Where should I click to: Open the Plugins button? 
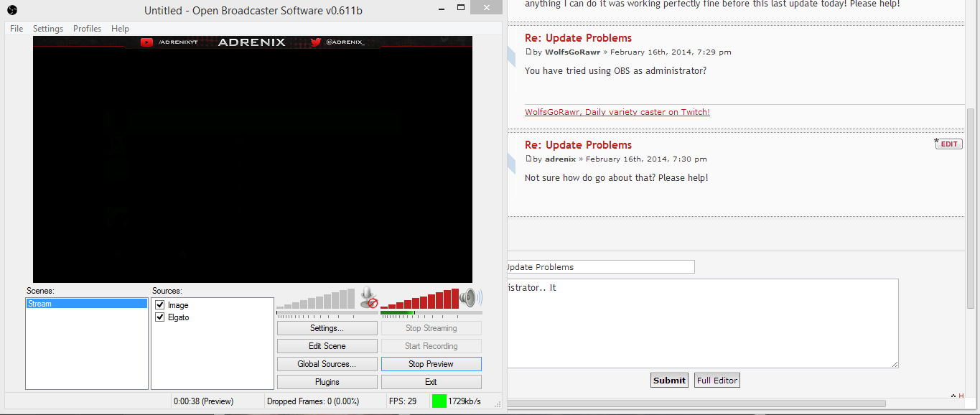[327, 382]
